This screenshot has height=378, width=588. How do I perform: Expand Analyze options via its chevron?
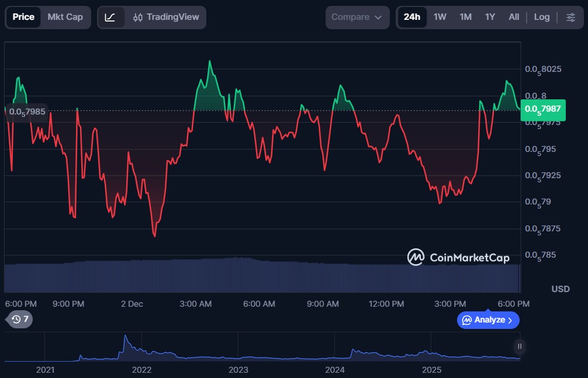coord(510,320)
